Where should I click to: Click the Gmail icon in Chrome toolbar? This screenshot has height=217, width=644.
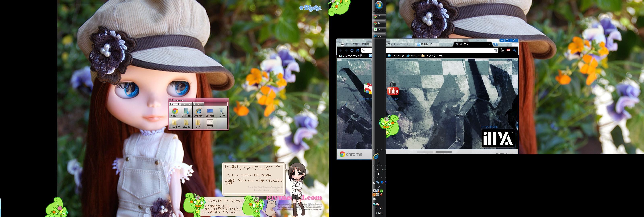coord(508,50)
